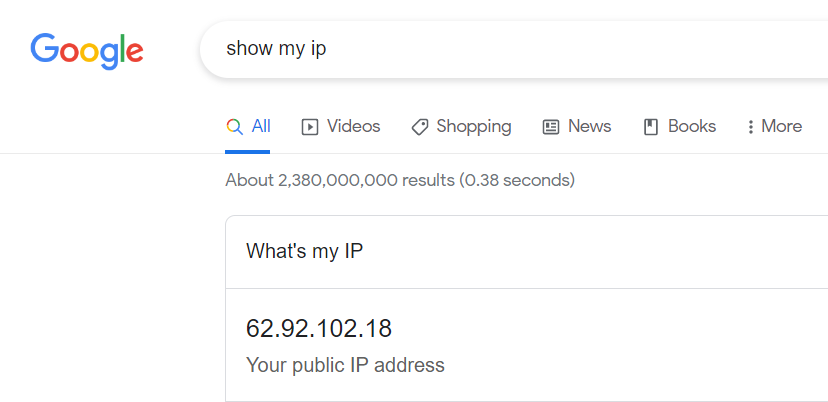Viewport: 828px width, 402px height.
Task: Click the "What's my IP" card heading
Action: tap(305, 251)
